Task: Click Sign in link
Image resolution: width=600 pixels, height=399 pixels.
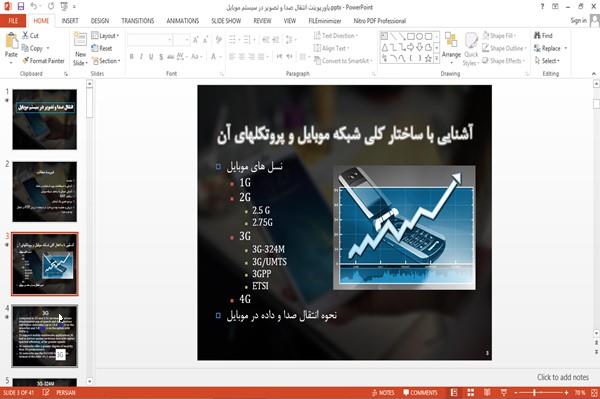Action: (578, 21)
